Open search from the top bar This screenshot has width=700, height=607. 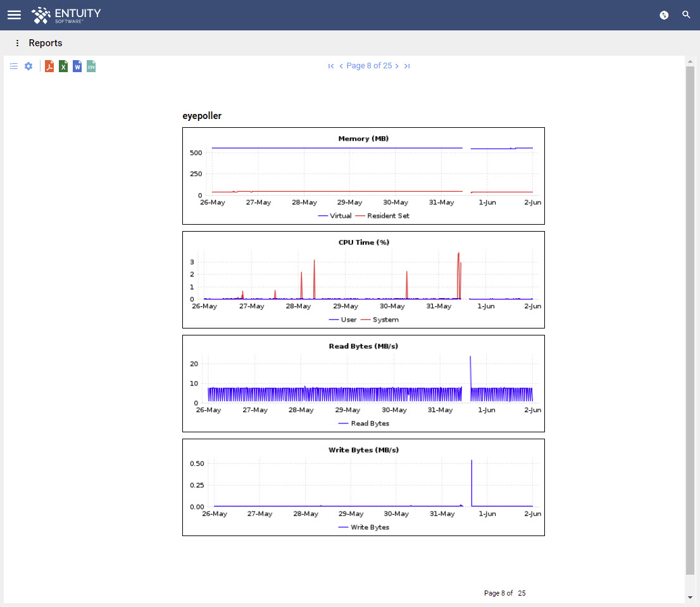pos(686,15)
